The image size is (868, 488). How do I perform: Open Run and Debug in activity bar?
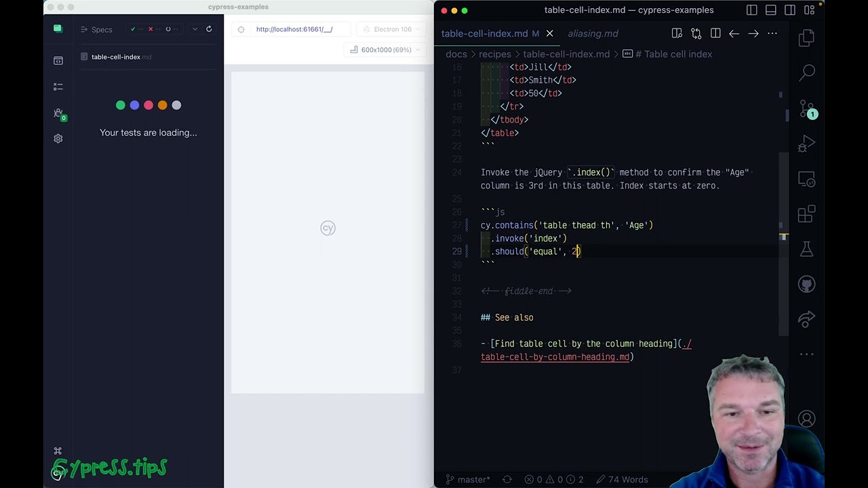[x=806, y=144]
